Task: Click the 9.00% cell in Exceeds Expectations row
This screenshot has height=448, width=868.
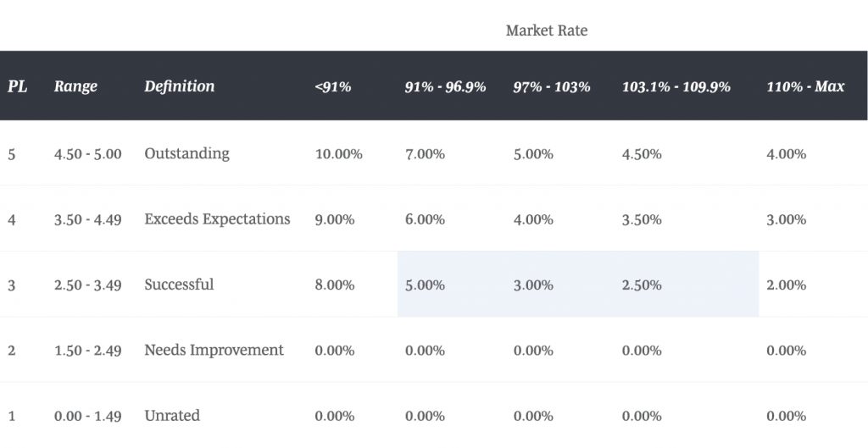Action: tap(334, 219)
